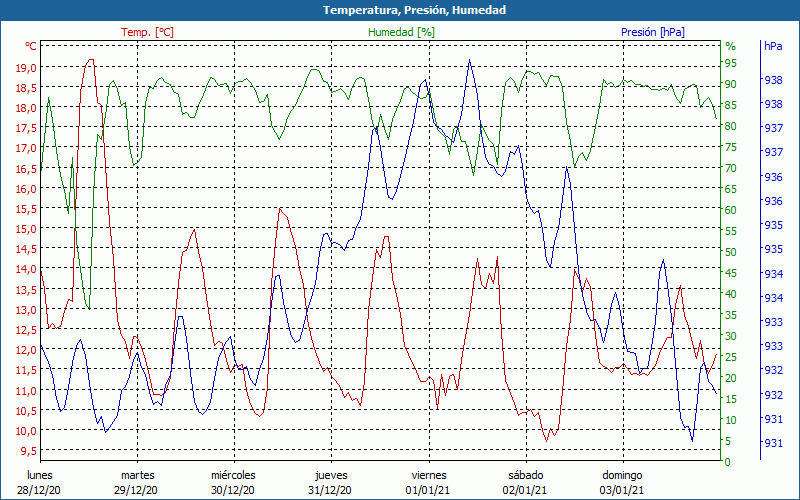Viewport: 800px width, 500px height.
Task: Click the "10,5" temperature axis value
Action: click(x=28, y=410)
